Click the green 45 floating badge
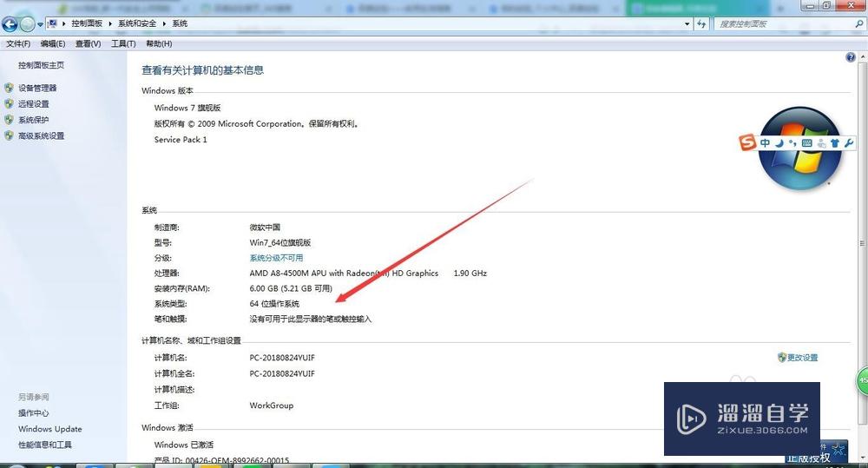The image size is (868, 468). coord(863,381)
